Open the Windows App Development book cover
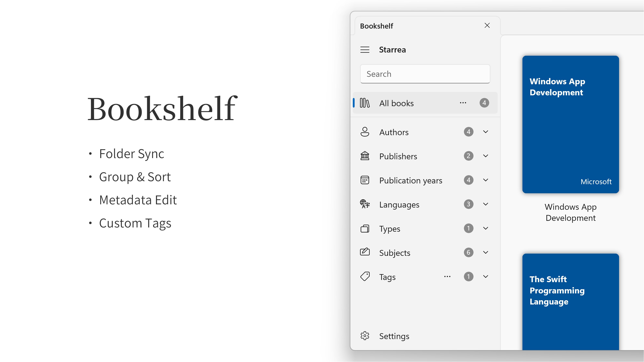This screenshot has width=644, height=362. (571, 124)
